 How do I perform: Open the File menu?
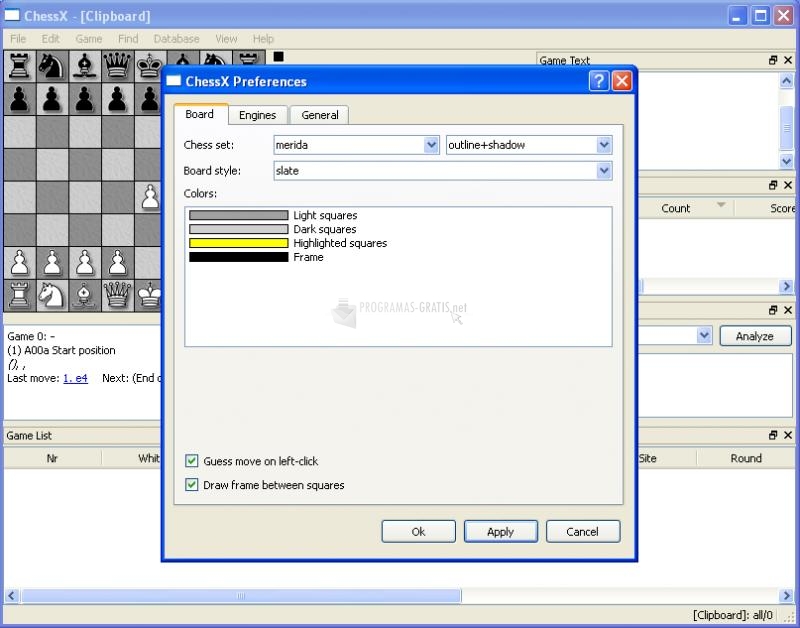click(x=18, y=39)
